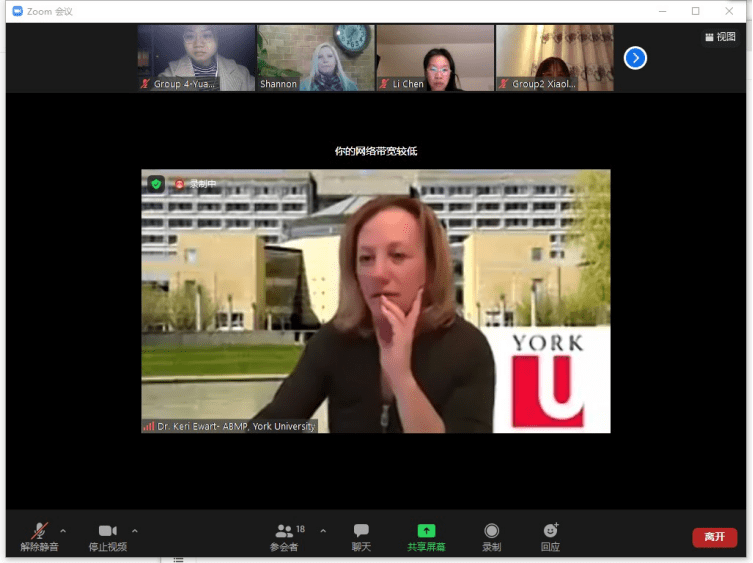
Task: Leave the meeting with red 离开 button
Action: coord(714,537)
